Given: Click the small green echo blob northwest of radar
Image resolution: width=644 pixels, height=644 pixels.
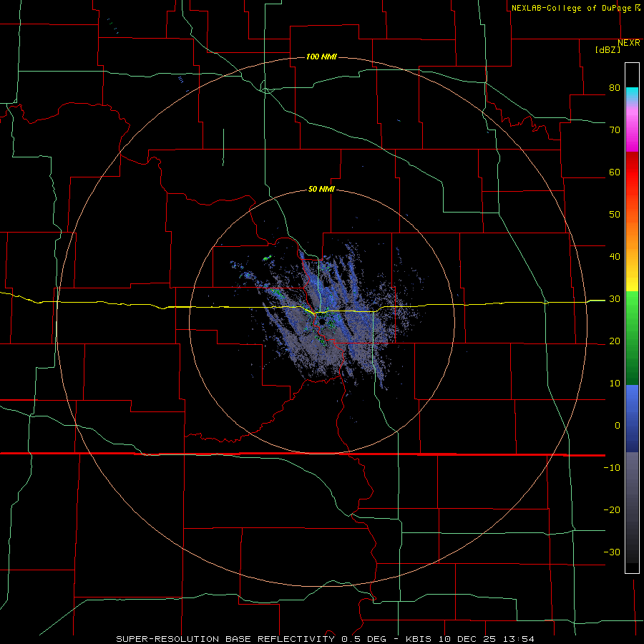Looking at the screenshot, I should (x=268, y=258).
